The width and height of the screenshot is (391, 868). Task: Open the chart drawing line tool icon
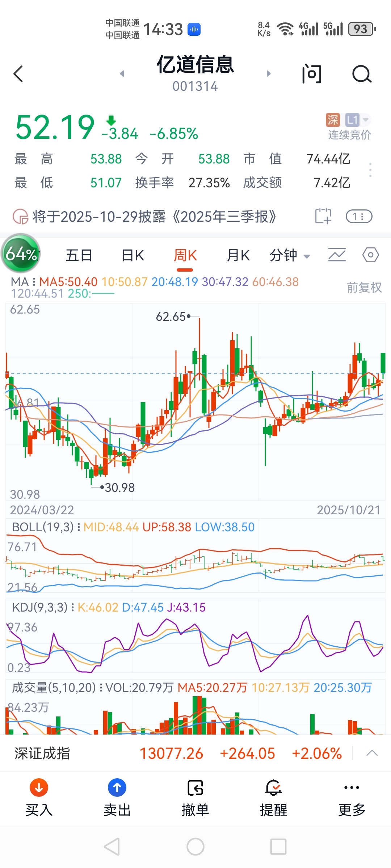(x=337, y=255)
